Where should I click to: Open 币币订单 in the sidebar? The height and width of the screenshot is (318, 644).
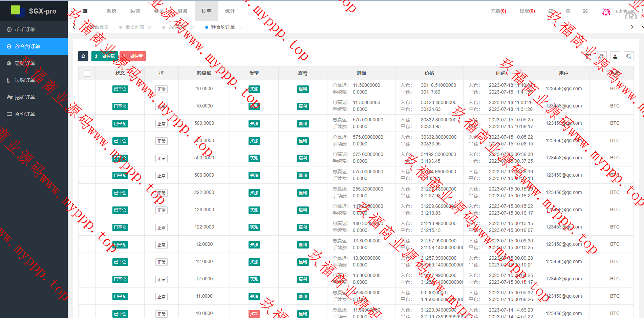click(x=25, y=30)
